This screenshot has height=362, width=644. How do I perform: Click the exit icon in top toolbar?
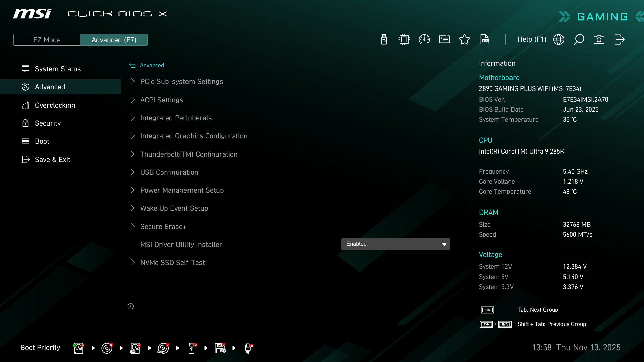point(619,40)
